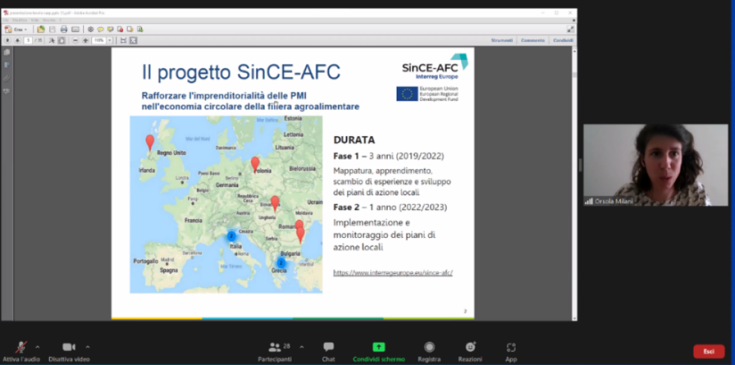Expand the video options arrow
The width and height of the screenshot is (735, 365).
click(88, 347)
